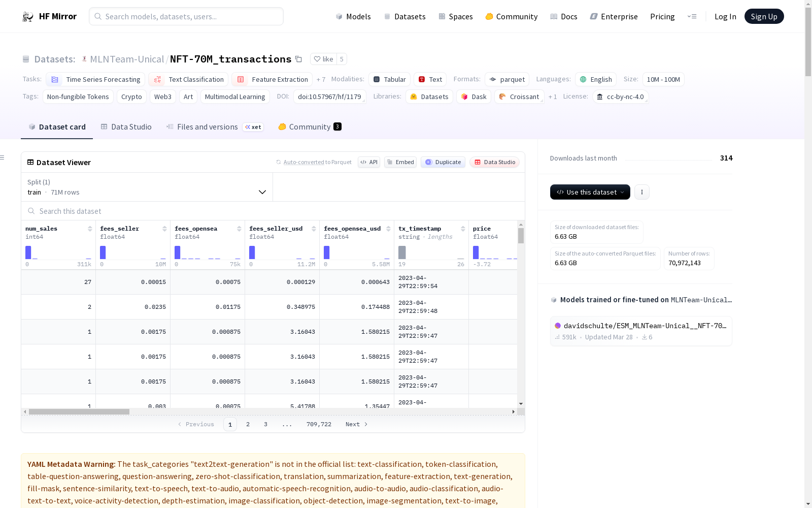Open the Use this dataset dropdown
This screenshot has height=508, width=812.
click(590, 192)
